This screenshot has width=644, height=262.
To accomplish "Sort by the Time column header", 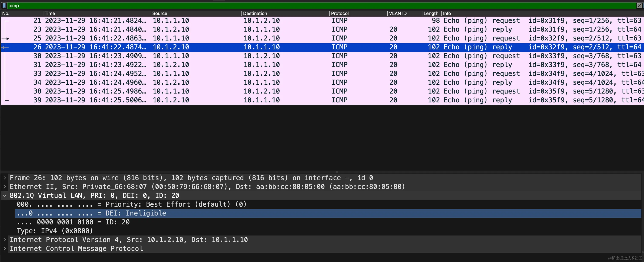I will pyautogui.click(x=50, y=13).
